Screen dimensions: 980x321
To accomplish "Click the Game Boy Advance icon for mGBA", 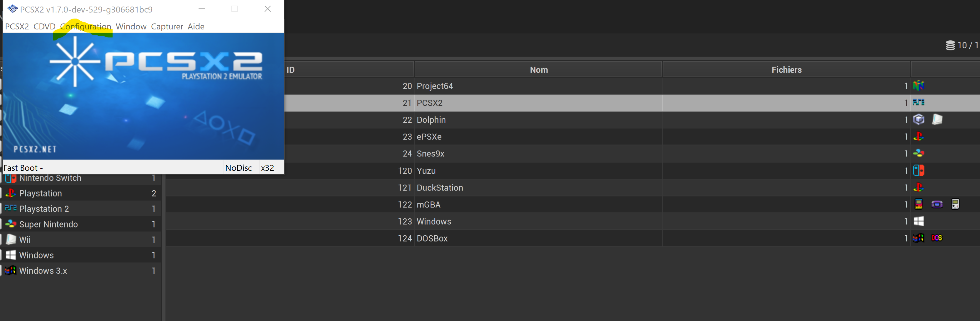I will pyautogui.click(x=937, y=205).
